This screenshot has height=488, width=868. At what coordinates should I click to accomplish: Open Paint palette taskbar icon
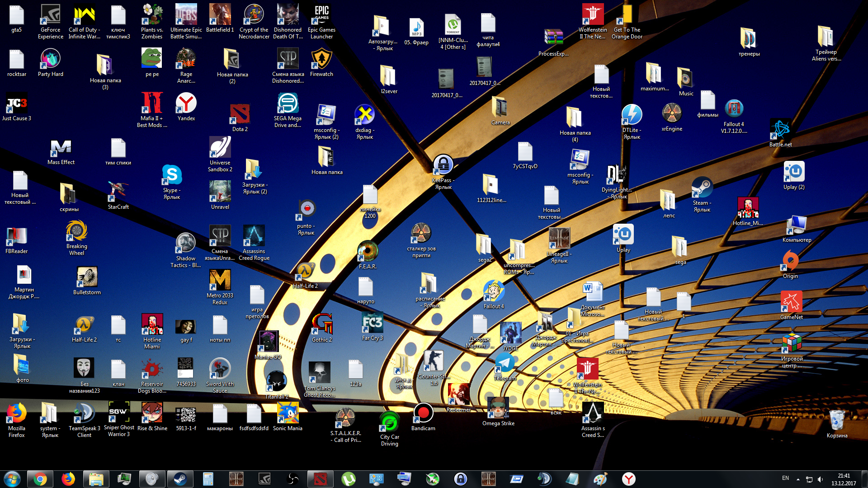(x=600, y=479)
